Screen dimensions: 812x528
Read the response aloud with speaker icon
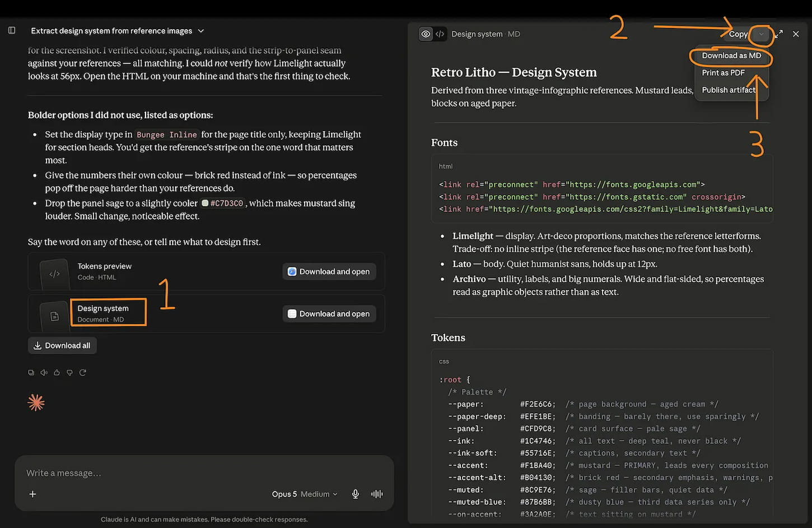click(x=44, y=372)
